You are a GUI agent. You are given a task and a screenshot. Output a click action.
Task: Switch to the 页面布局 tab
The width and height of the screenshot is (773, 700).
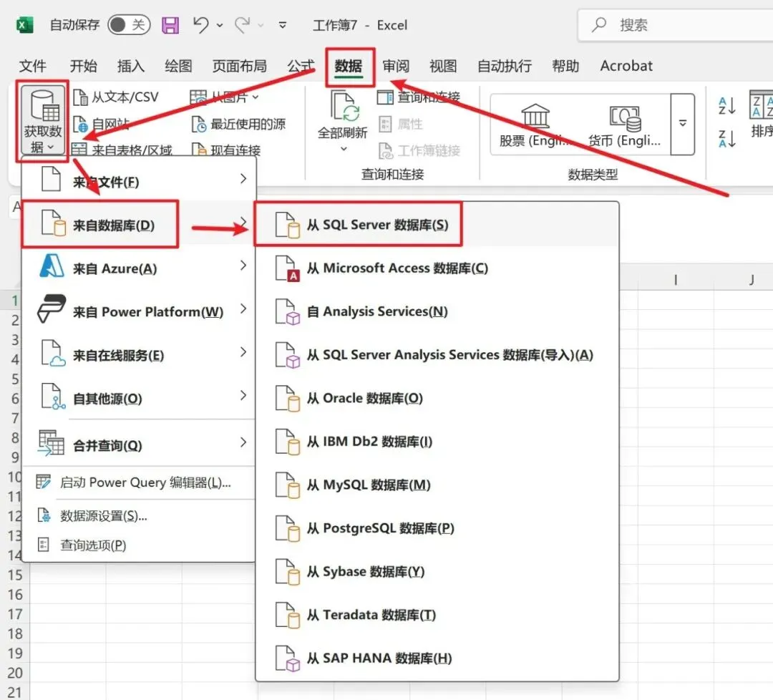(240, 66)
